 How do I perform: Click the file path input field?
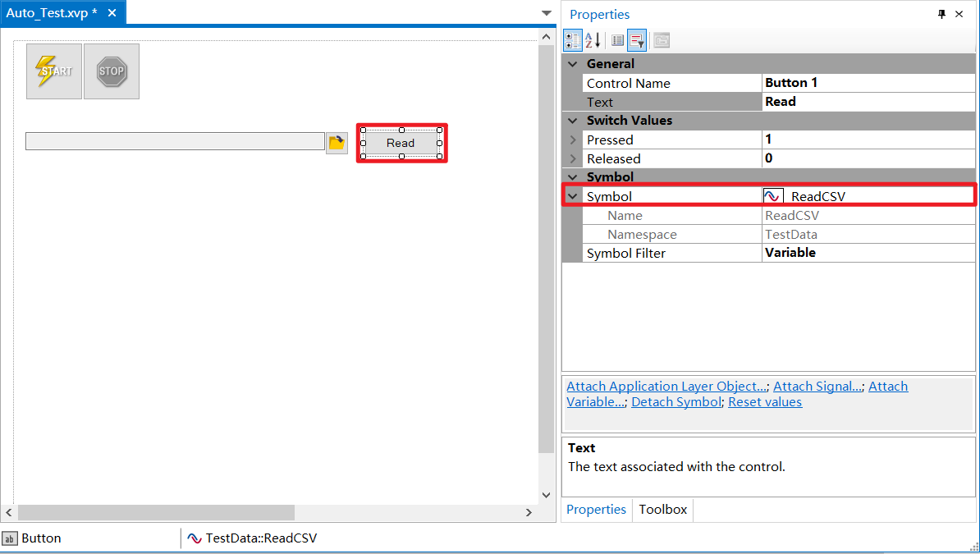(x=175, y=141)
